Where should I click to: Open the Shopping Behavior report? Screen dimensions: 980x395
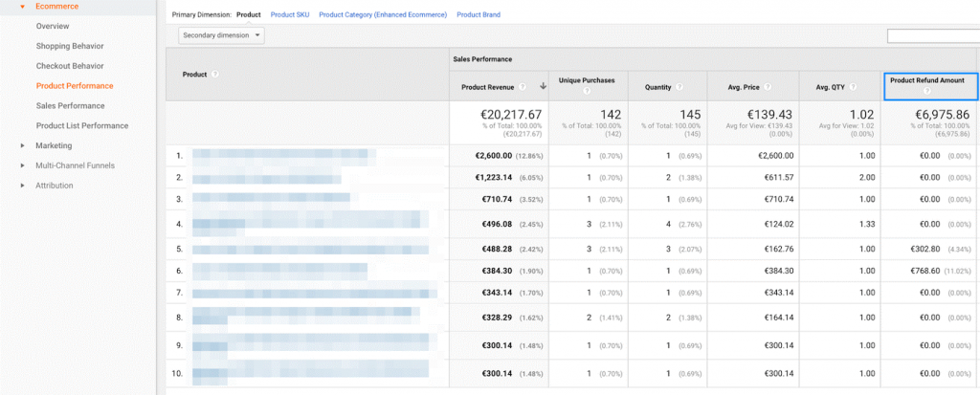pos(70,46)
